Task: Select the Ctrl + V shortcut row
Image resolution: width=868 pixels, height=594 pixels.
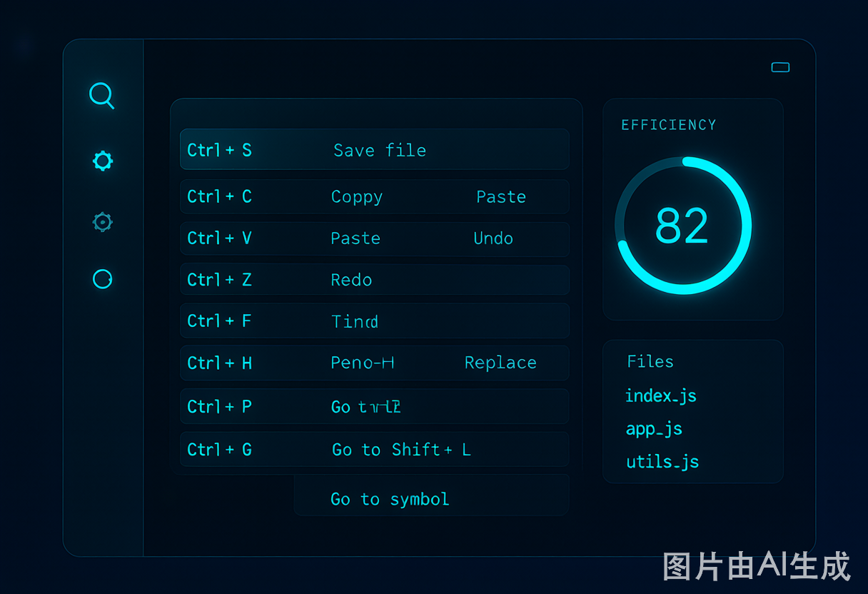Action: pos(375,238)
